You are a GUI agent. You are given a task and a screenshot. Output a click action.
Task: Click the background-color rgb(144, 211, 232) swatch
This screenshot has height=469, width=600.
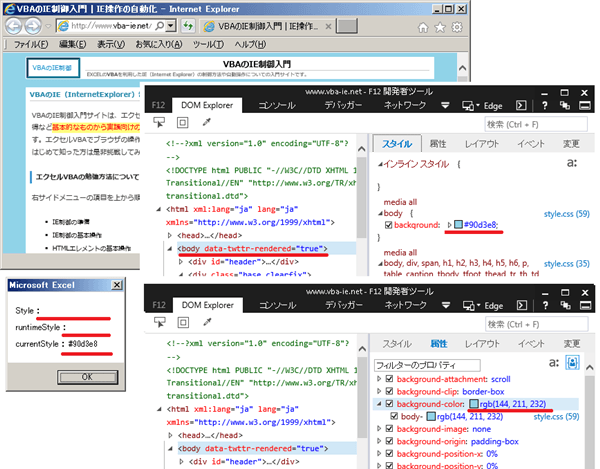coord(474,404)
